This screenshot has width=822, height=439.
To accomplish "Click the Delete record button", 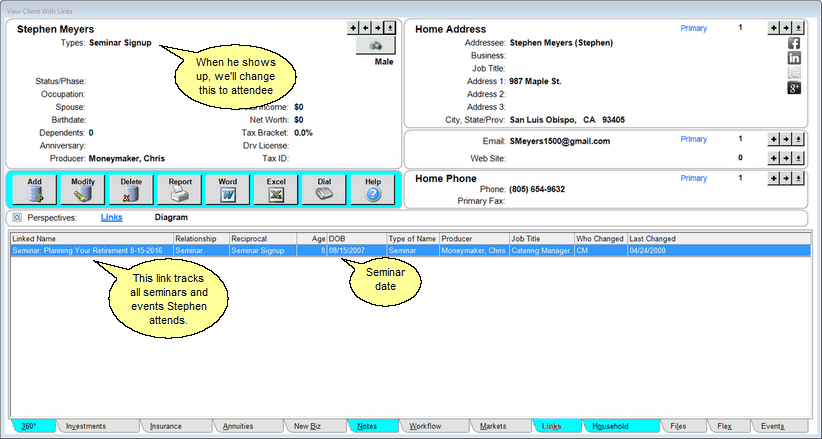I will click(x=131, y=189).
